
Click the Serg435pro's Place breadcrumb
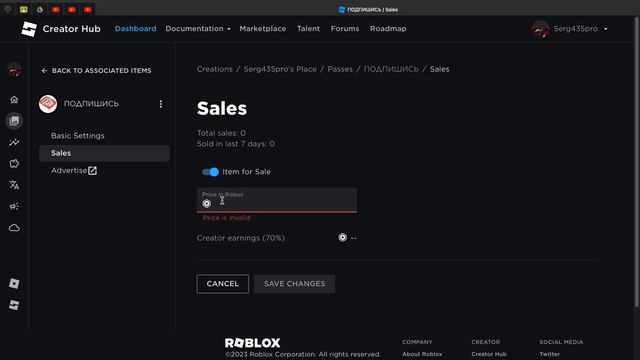coord(280,69)
